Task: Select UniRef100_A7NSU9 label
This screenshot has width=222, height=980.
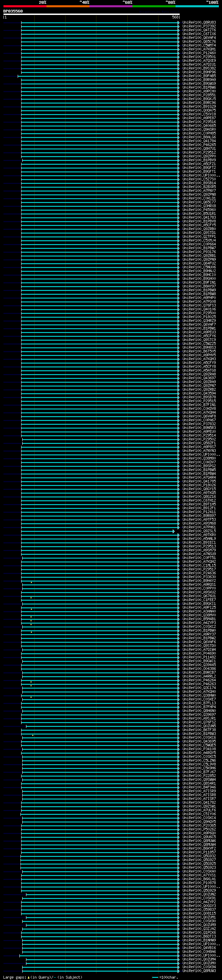Action: click(x=199, y=553)
